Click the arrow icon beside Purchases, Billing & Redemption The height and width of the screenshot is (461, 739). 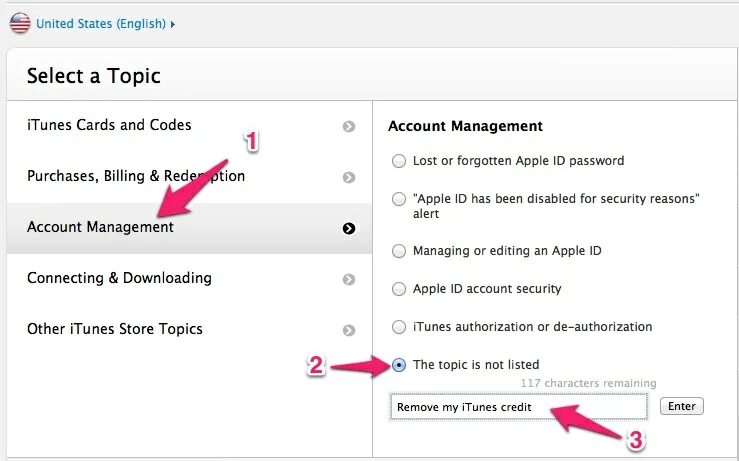pyautogui.click(x=349, y=177)
